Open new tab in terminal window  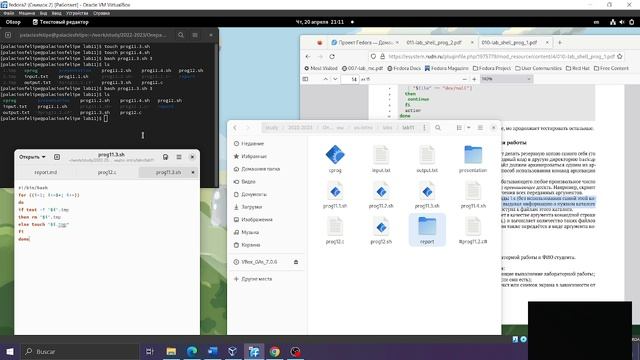point(8,35)
